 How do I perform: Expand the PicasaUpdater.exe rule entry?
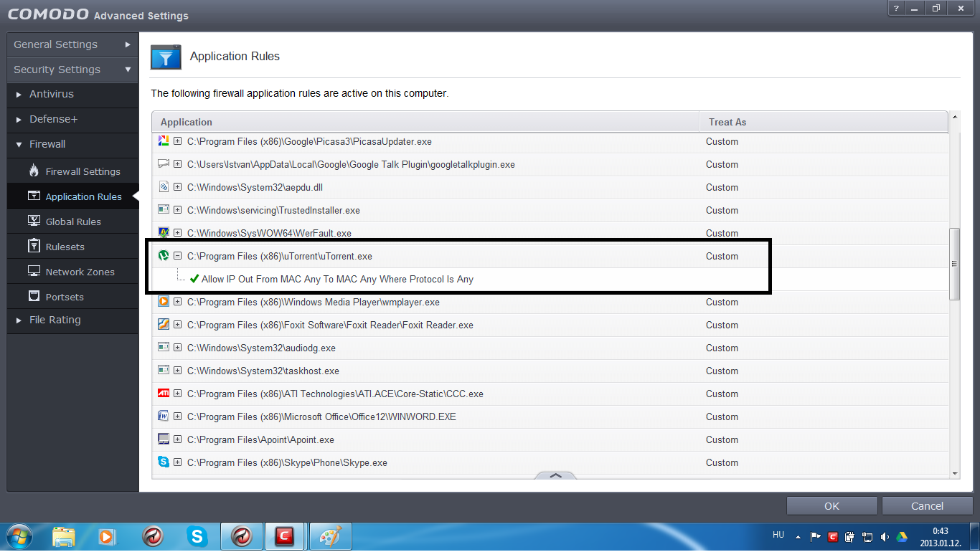[178, 141]
